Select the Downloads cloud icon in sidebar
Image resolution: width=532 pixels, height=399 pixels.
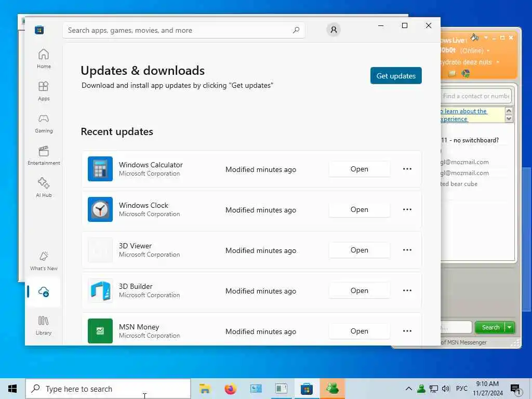(44, 291)
